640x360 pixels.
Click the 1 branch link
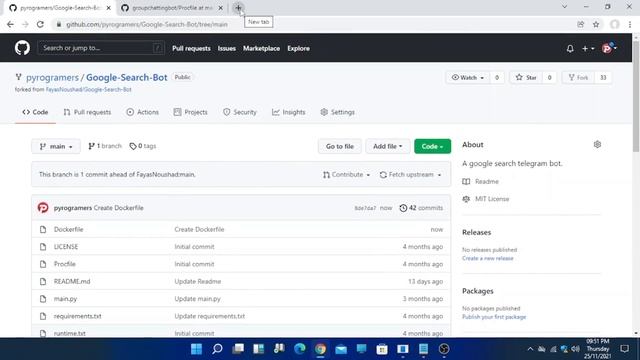click(105, 146)
